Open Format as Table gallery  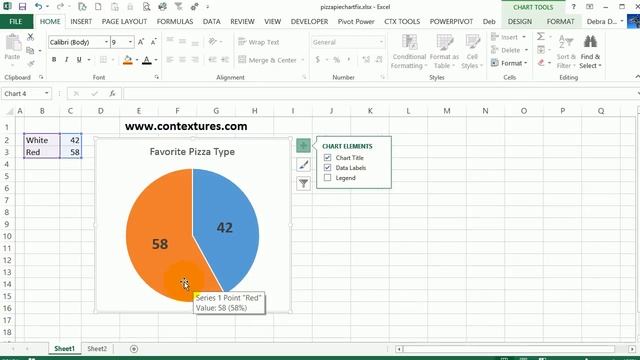tap(444, 51)
